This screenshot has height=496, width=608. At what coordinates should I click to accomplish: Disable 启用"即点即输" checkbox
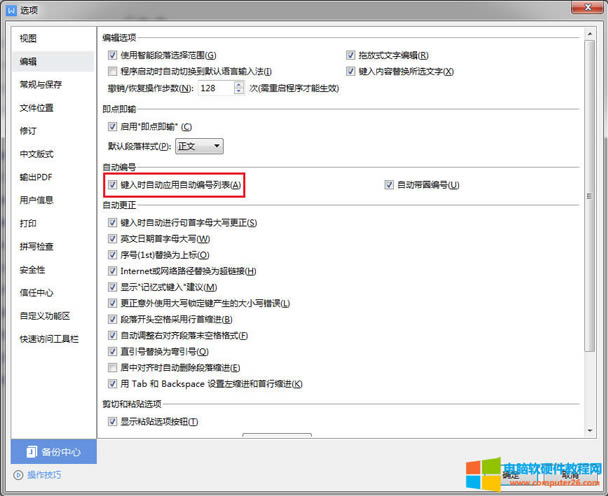coord(112,127)
